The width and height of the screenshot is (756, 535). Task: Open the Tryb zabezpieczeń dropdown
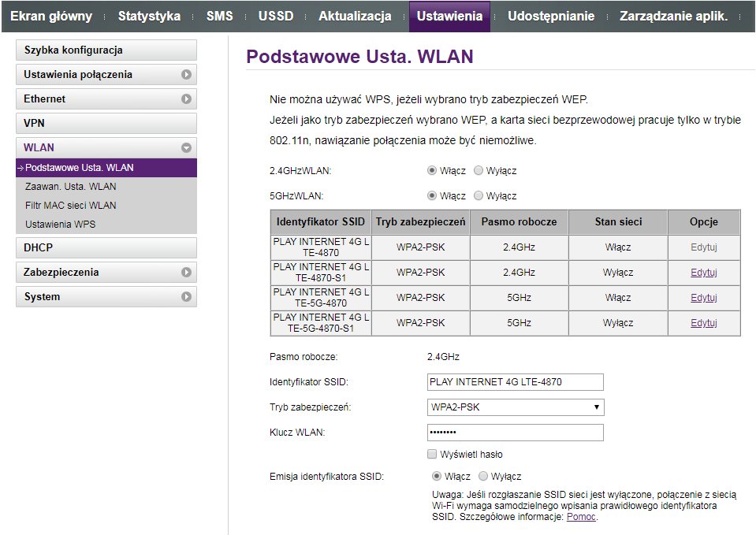[x=515, y=407]
